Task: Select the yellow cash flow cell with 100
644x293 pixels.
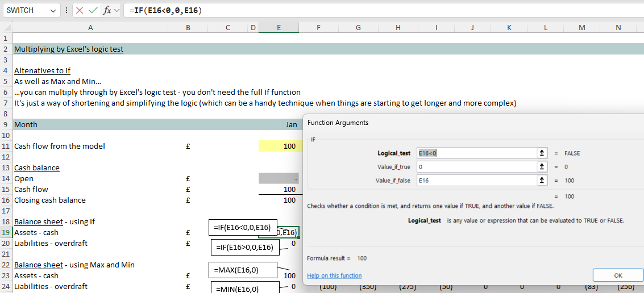Action: pyautogui.click(x=279, y=146)
